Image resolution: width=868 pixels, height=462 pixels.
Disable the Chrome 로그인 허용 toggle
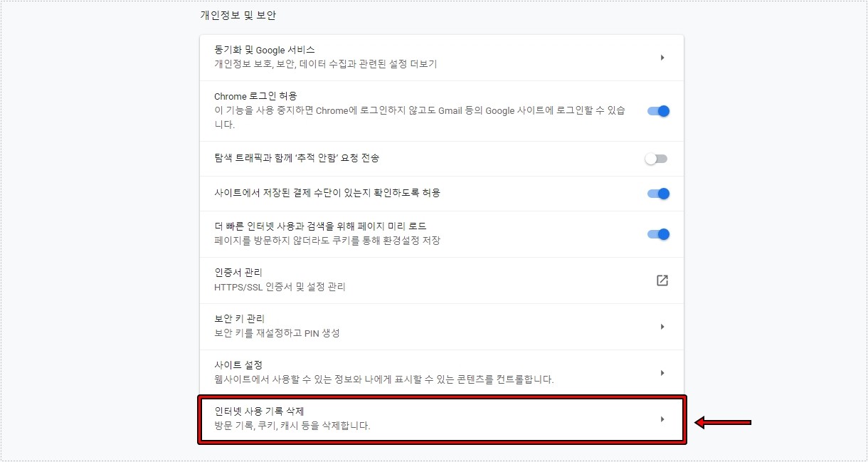click(656, 111)
